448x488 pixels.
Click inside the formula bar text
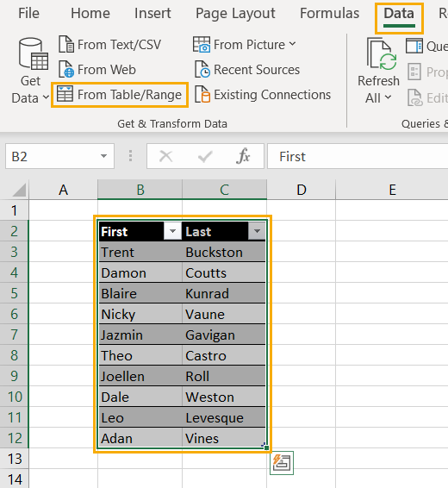point(358,156)
